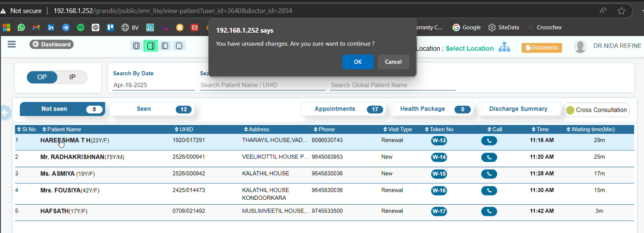Open the hamburger sidebar menu
This screenshot has height=233, width=644.
tap(12, 44)
